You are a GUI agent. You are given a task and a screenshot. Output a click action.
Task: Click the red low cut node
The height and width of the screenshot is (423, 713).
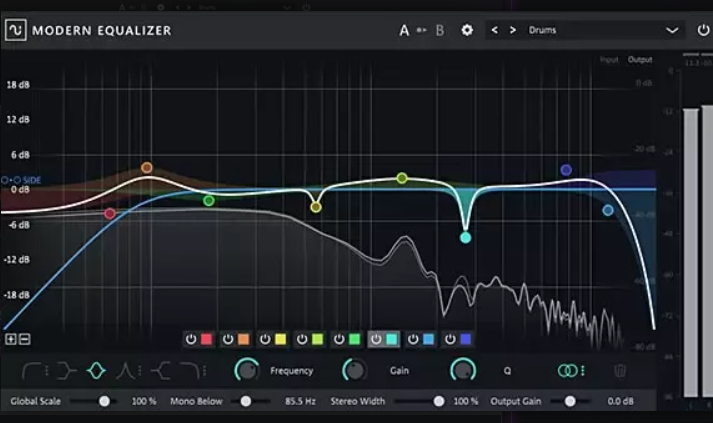110,214
